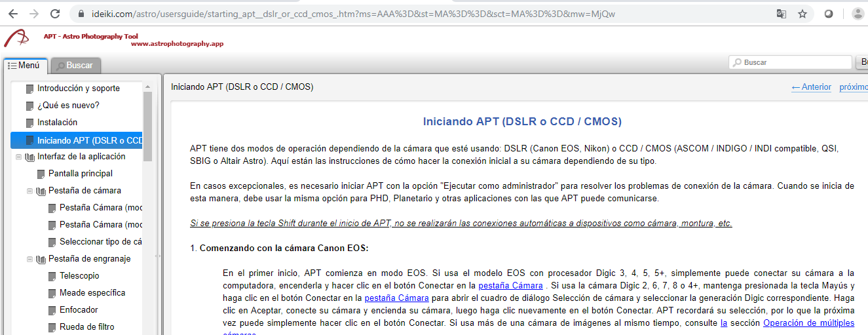Viewport: 868px width, 335px height.
Task: Click the browser forward arrow
Action: pyautogui.click(x=34, y=14)
